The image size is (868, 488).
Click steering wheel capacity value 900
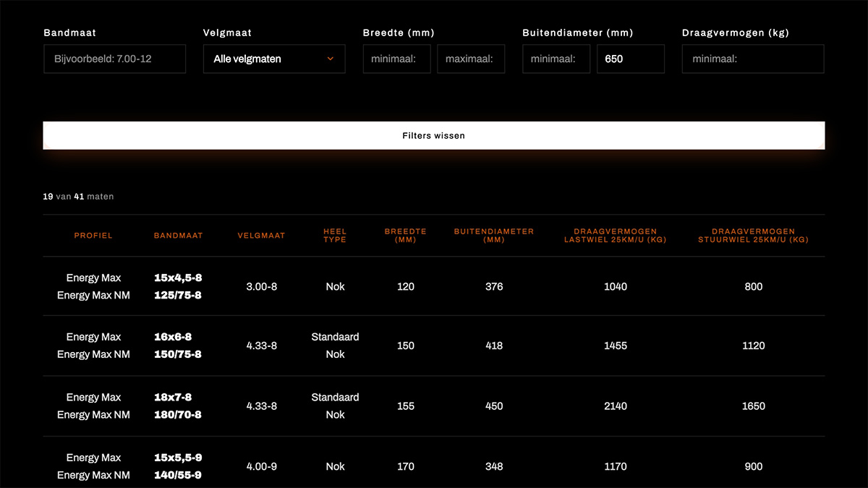(x=754, y=467)
